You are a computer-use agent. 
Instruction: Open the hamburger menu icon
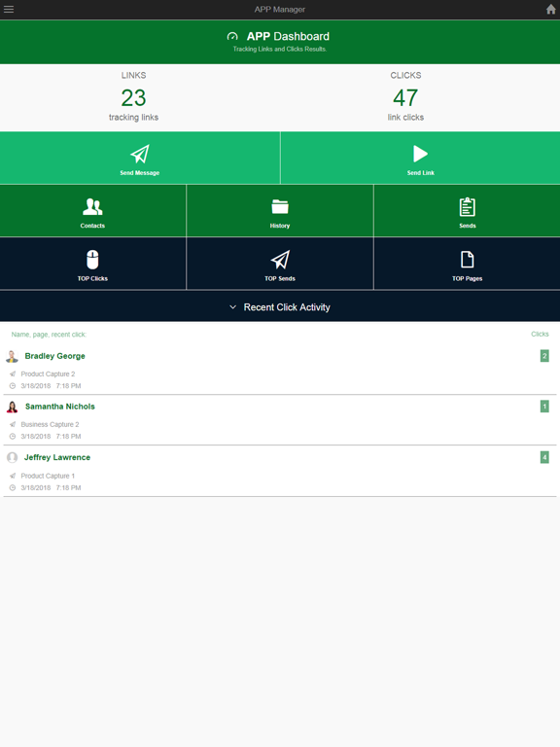pyautogui.click(x=9, y=9)
